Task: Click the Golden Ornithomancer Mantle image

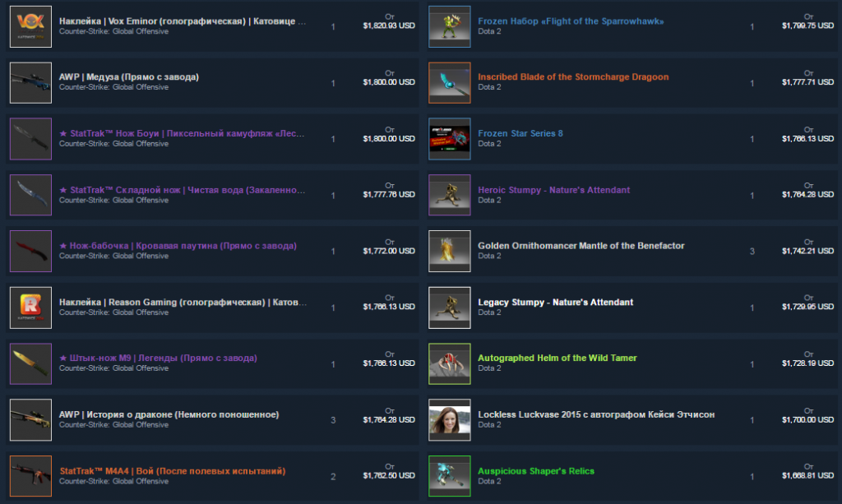Action: [450, 252]
